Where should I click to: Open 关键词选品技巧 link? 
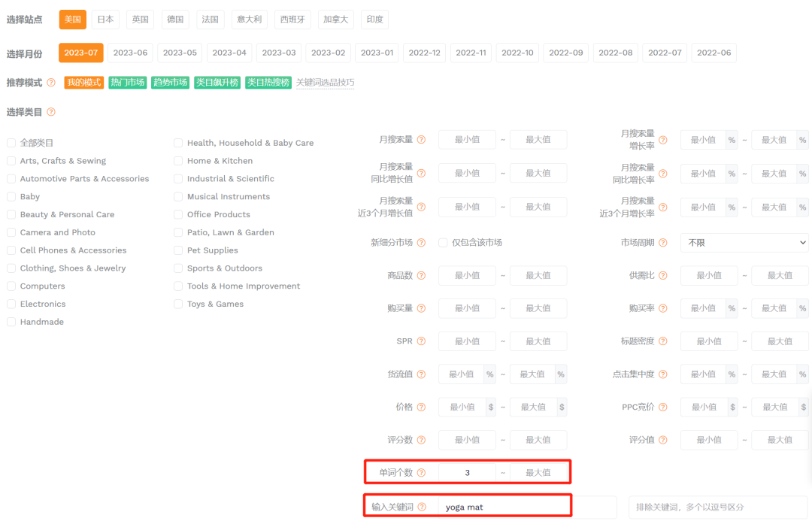tap(326, 82)
